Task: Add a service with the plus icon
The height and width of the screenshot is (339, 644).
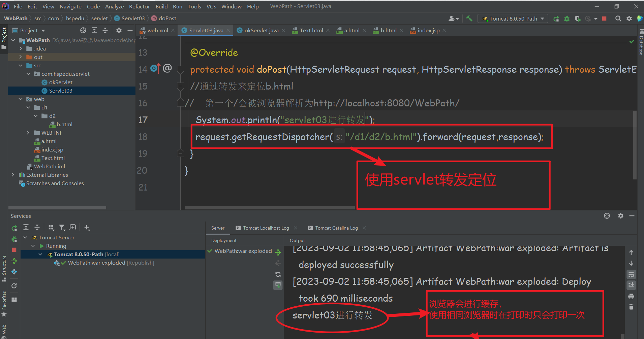Action: tap(87, 228)
